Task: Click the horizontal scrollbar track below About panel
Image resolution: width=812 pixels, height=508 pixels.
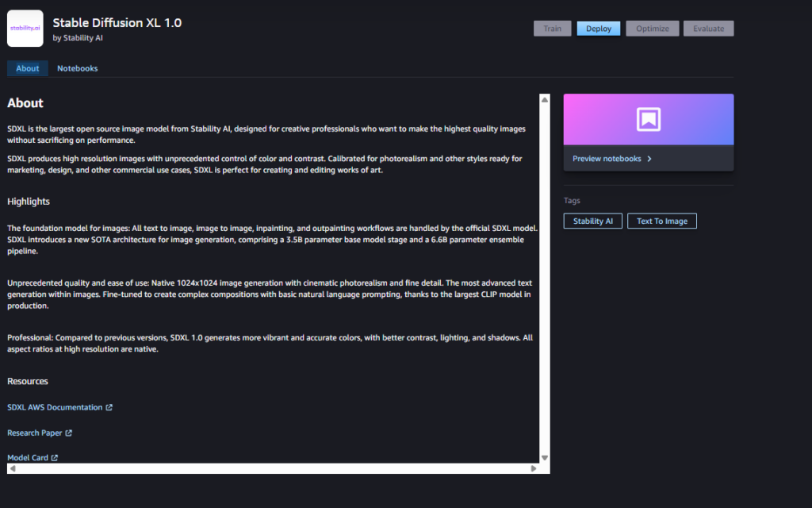Action: [273, 468]
